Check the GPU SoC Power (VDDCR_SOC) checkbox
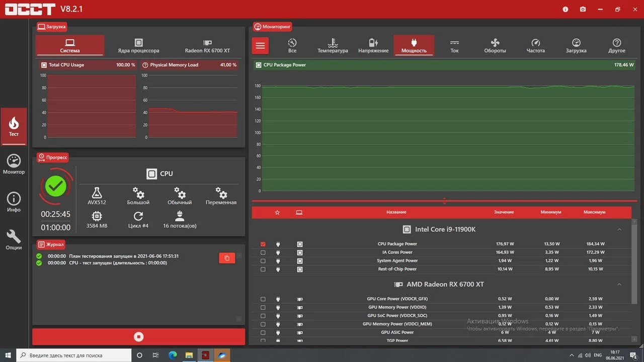The width and height of the screenshot is (644, 362). (263, 316)
